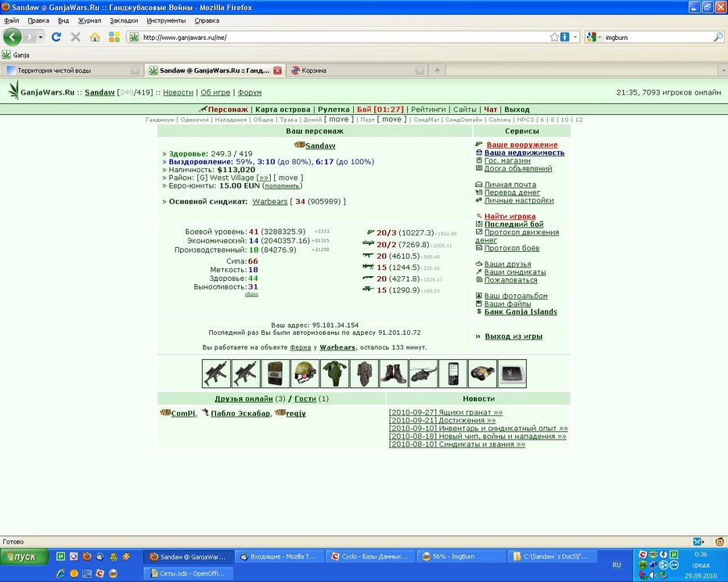The image size is (728, 582).
Task: Open the Start button on taskbar
Action: click(24, 556)
